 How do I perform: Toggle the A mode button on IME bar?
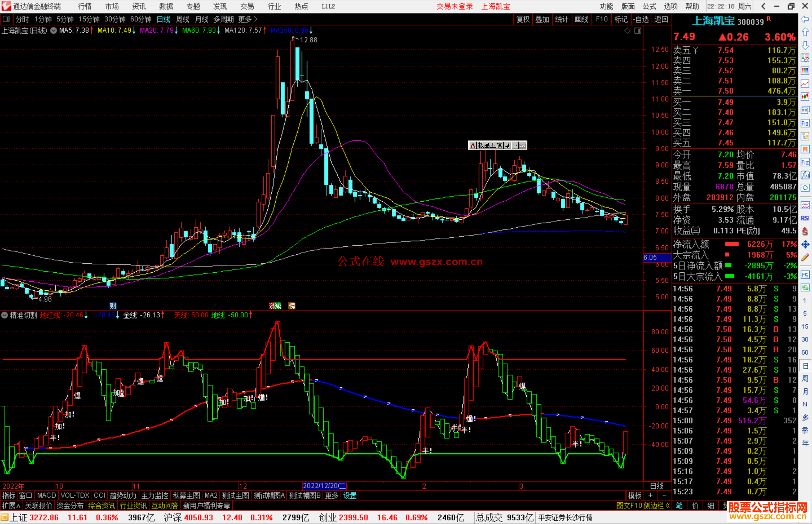[473, 145]
